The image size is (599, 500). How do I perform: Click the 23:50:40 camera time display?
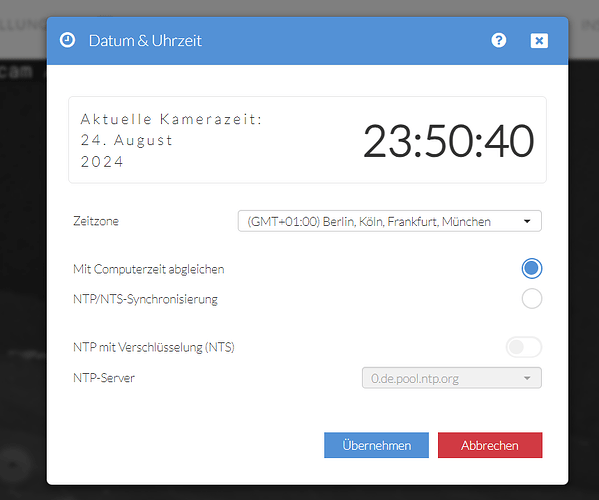pos(448,141)
